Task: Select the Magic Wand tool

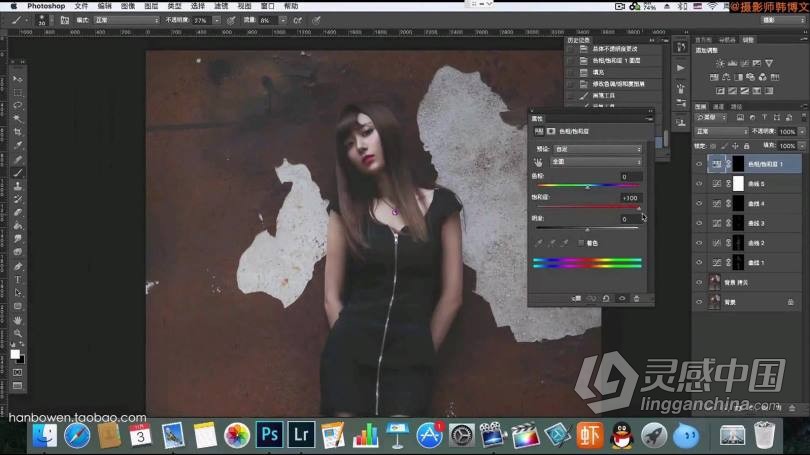Action: click(x=18, y=119)
